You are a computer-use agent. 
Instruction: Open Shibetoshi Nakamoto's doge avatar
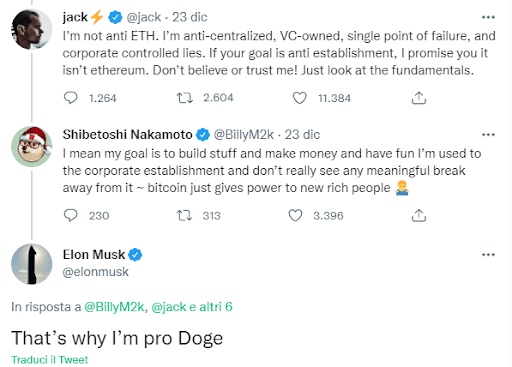pos(32,147)
